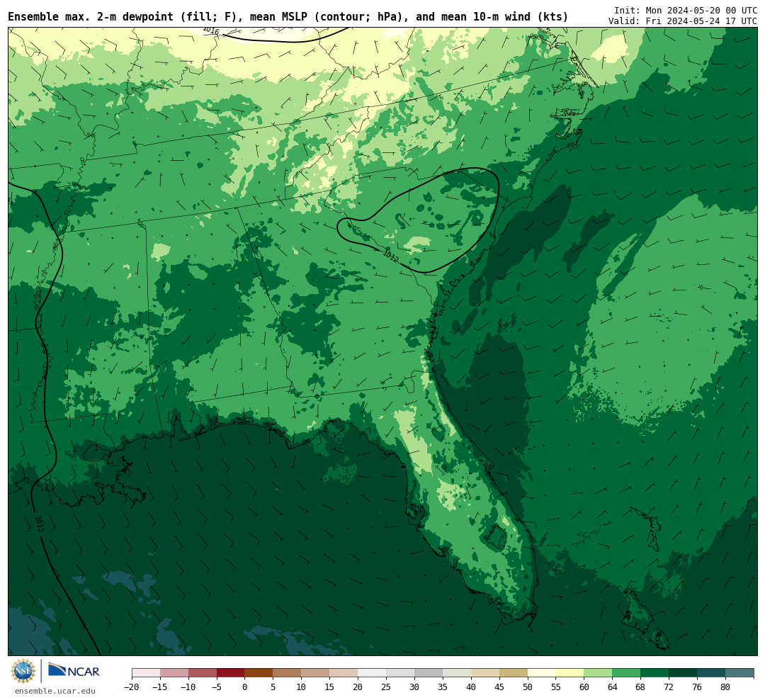Click the 0 colorbar tick label
Viewport: 765px width, 700px height.
tap(245, 687)
